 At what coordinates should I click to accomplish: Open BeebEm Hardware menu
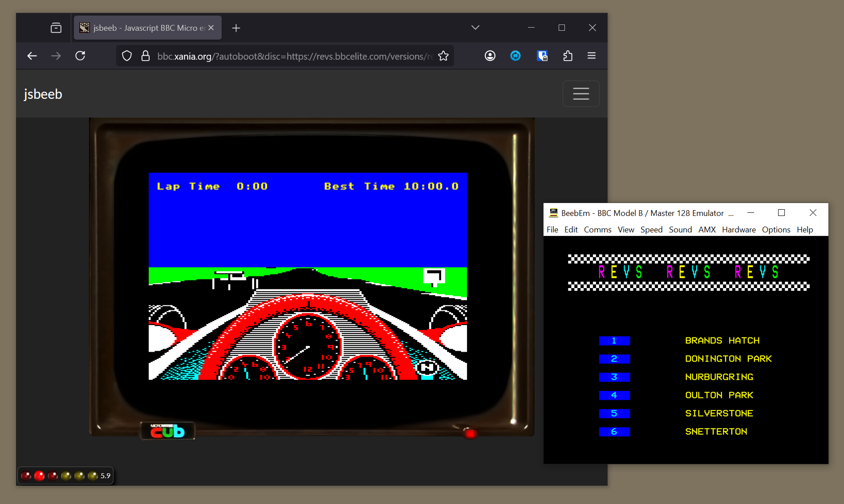(739, 230)
